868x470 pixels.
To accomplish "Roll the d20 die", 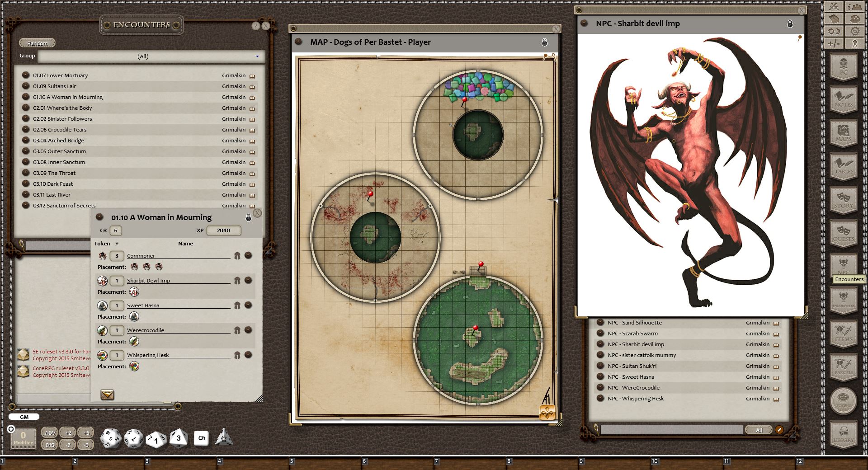I will pos(110,438).
